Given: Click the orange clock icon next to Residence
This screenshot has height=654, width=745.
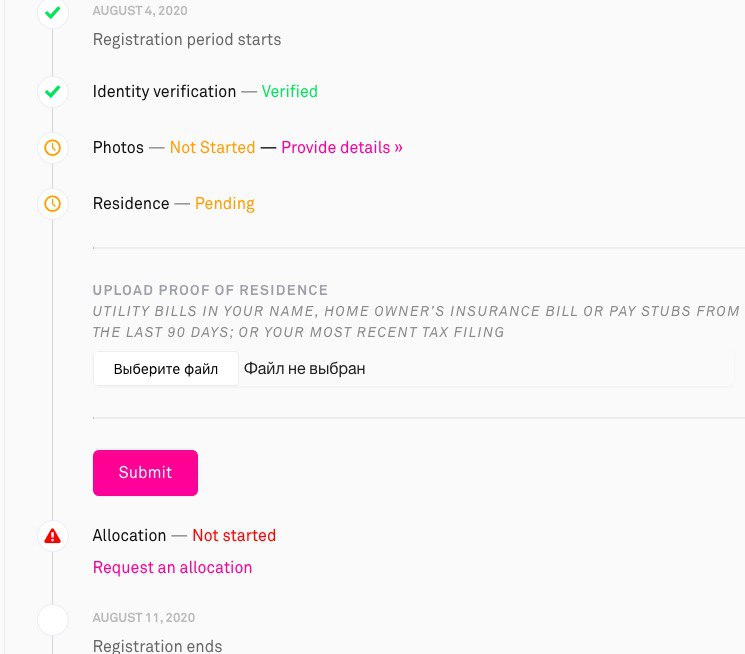Looking at the screenshot, I should click(52, 203).
